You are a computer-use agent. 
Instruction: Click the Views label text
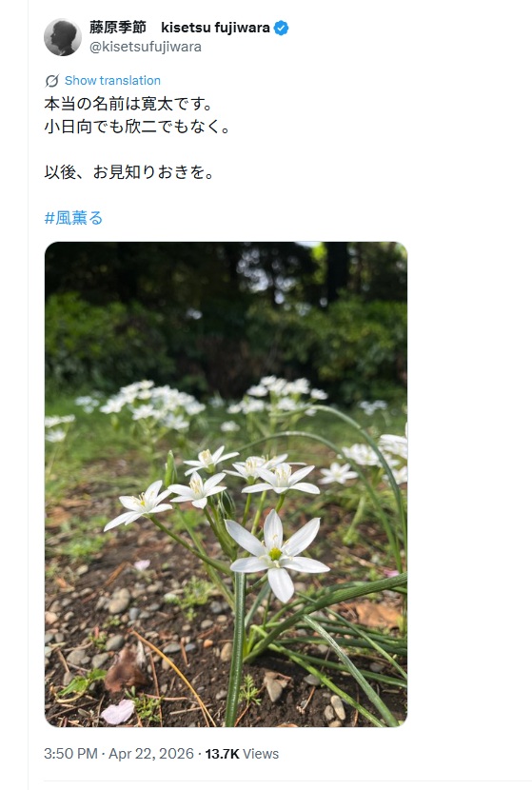(x=261, y=754)
